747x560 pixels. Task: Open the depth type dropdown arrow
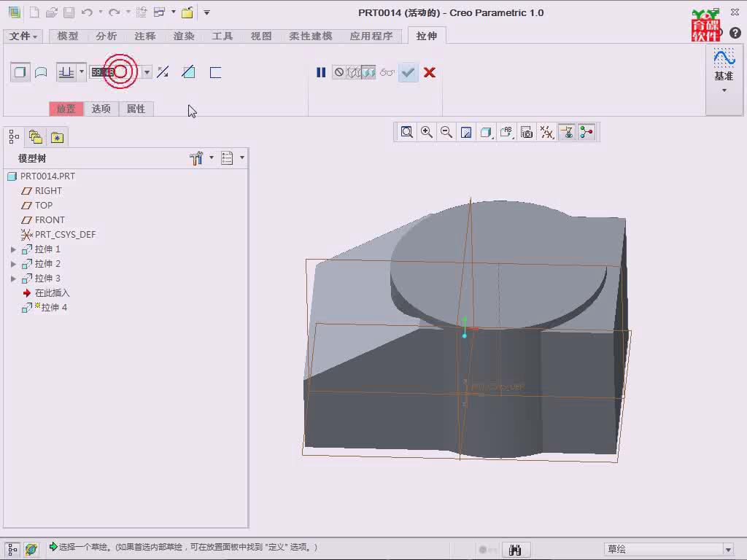tap(82, 72)
